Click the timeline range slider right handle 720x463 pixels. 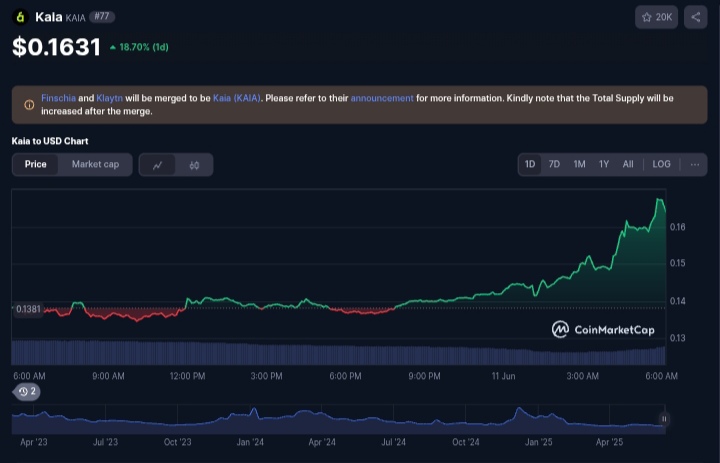[x=663, y=419]
